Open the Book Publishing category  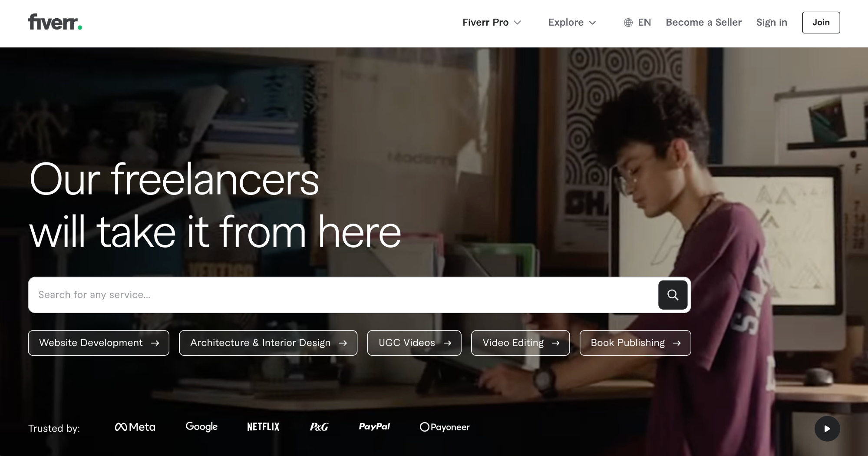(x=635, y=343)
